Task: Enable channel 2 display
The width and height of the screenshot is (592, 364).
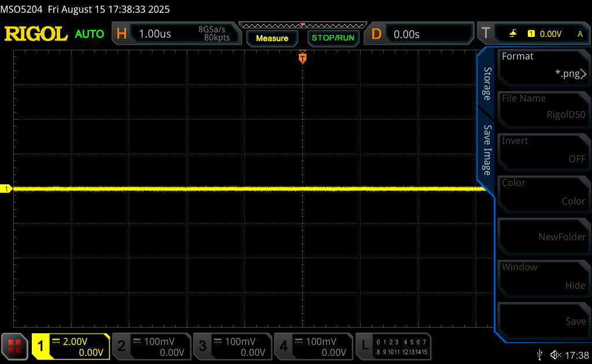Action: [151, 346]
